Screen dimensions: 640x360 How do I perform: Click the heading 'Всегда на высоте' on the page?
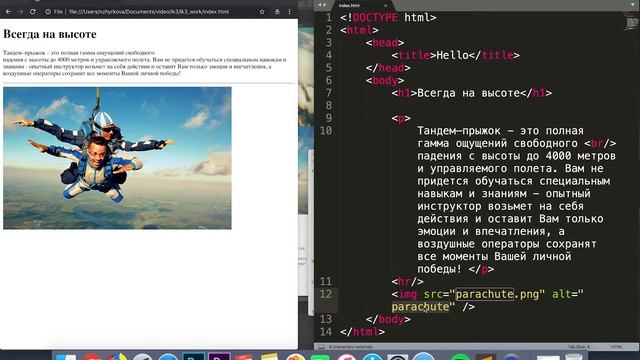[49, 34]
